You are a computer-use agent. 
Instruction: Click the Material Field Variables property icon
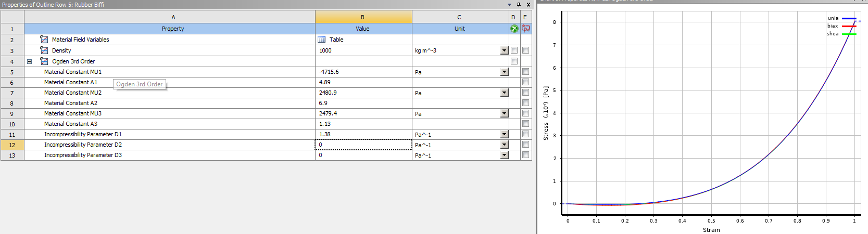[44, 40]
